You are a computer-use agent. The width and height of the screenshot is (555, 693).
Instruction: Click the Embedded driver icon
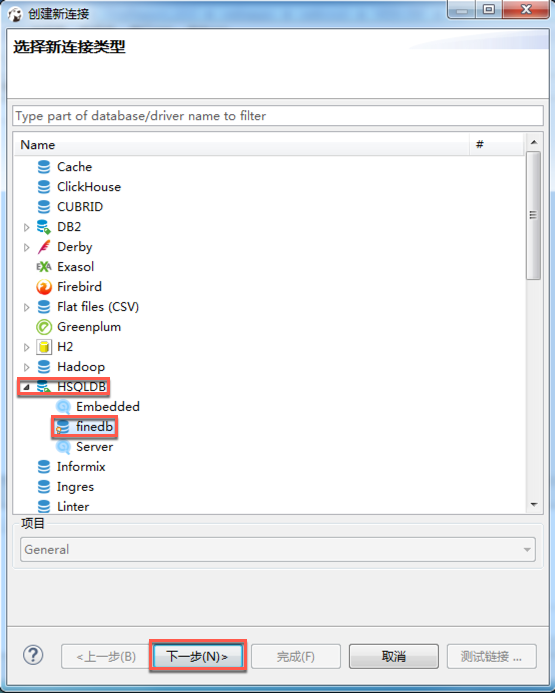coord(63,407)
